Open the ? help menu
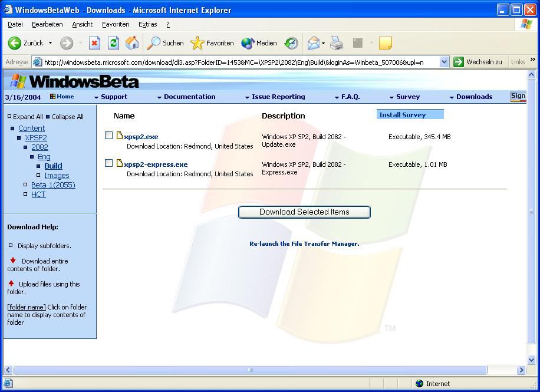 (168, 24)
